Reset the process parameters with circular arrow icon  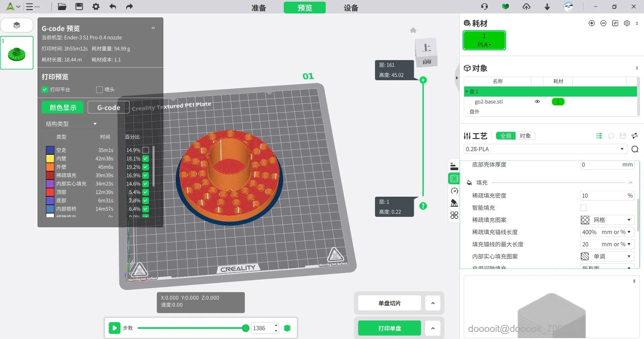(x=611, y=136)
